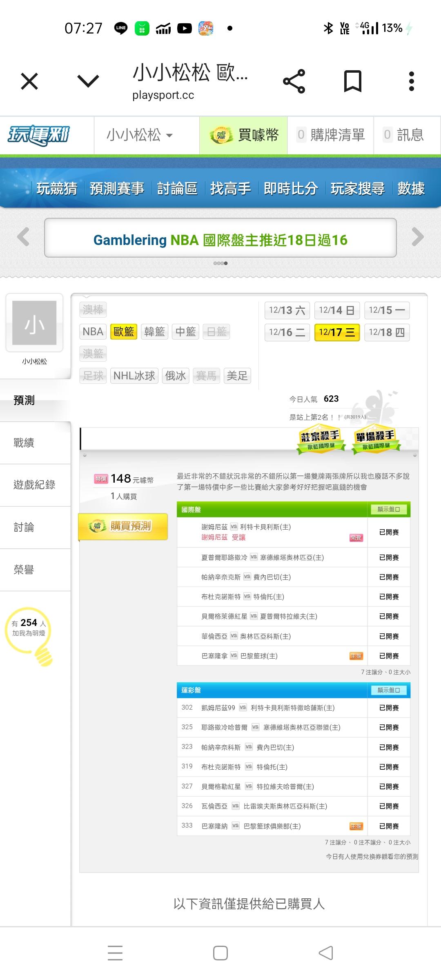
Task: Toggle 顯示盤口 for 國際盤
Action: [x=389, y=510]
